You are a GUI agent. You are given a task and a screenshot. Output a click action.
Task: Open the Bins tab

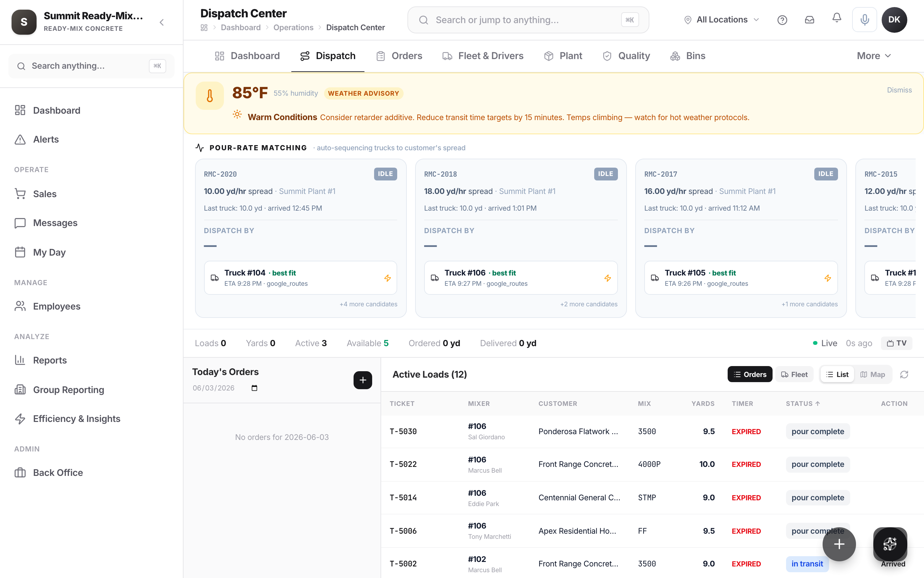[688, 56]
